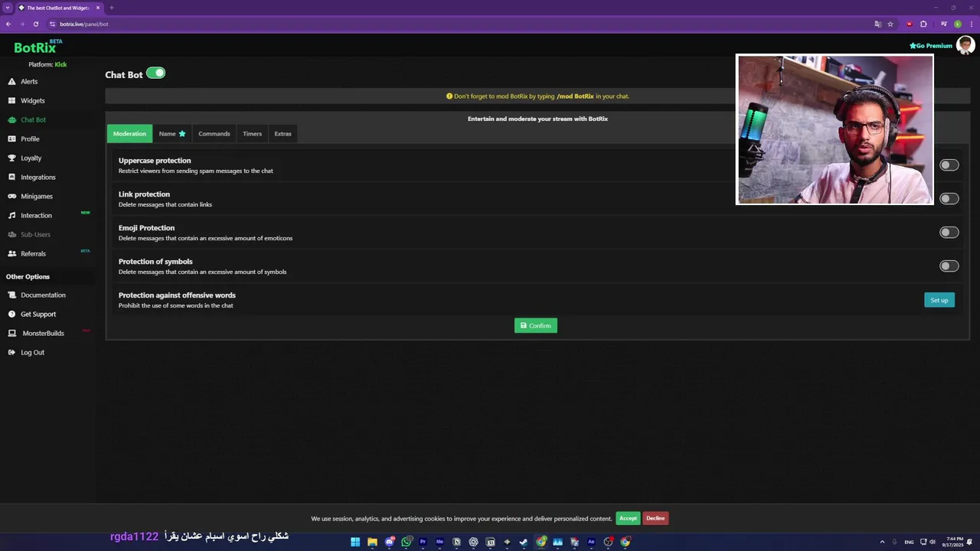Open the translate page icon
The width and height of the screenshot is (980, 551).
[x=878, y=24]
